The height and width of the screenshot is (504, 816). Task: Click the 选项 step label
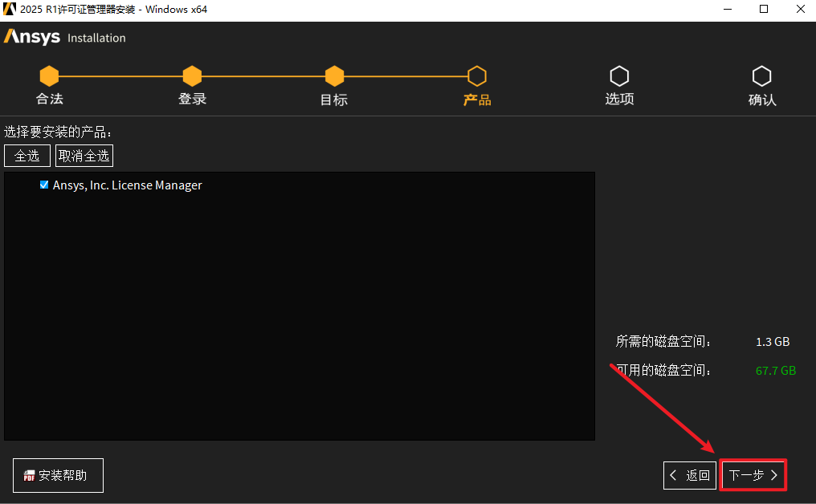tap(619, 99)
